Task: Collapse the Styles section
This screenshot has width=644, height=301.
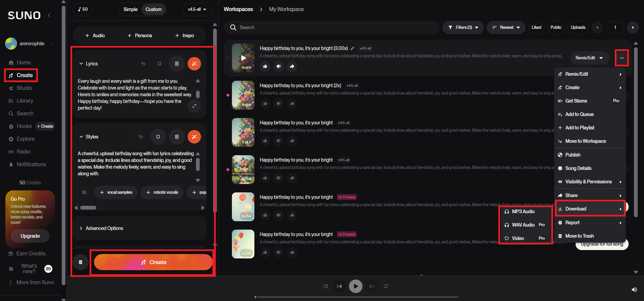Action: tap(81, 137)
